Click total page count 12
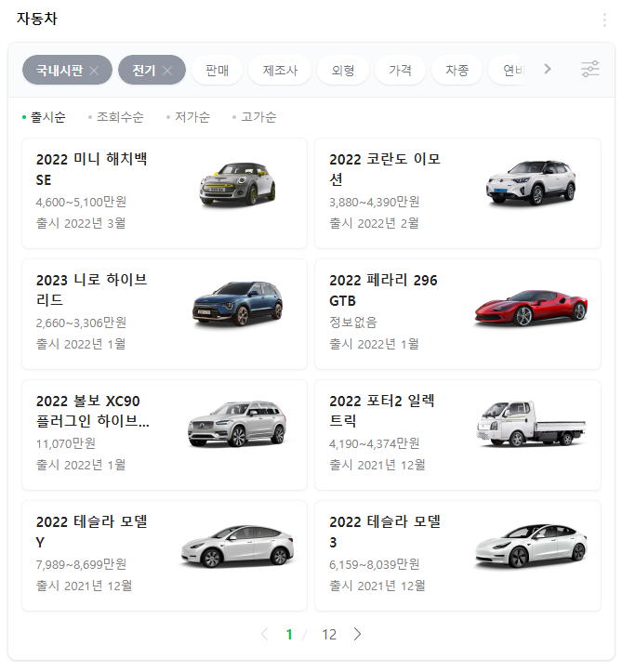The image size is (622, 672). tap(329, 634)
